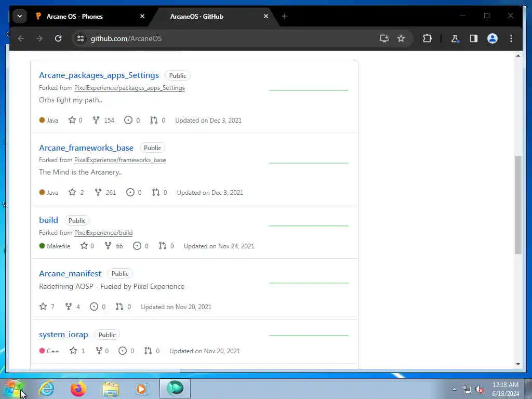532x399 pixels.
Task: Click the forward navigation arrow
Action: coord(39,38)
